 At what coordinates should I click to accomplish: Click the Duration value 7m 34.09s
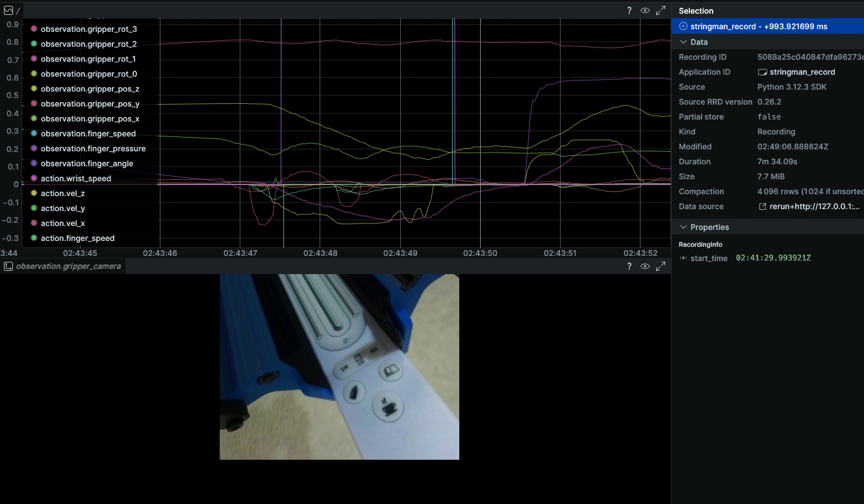(x=778, y=162)
